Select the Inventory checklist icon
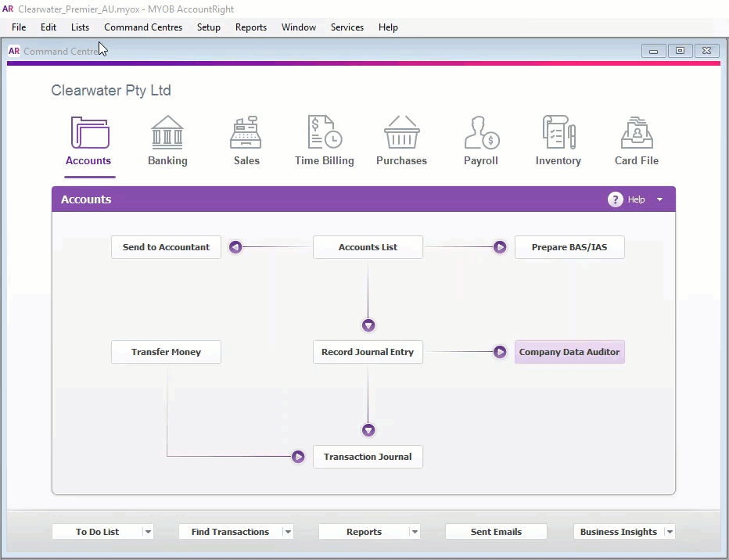Image resolution: width=729 pixels, height=560 pixels. pos(558,132)
